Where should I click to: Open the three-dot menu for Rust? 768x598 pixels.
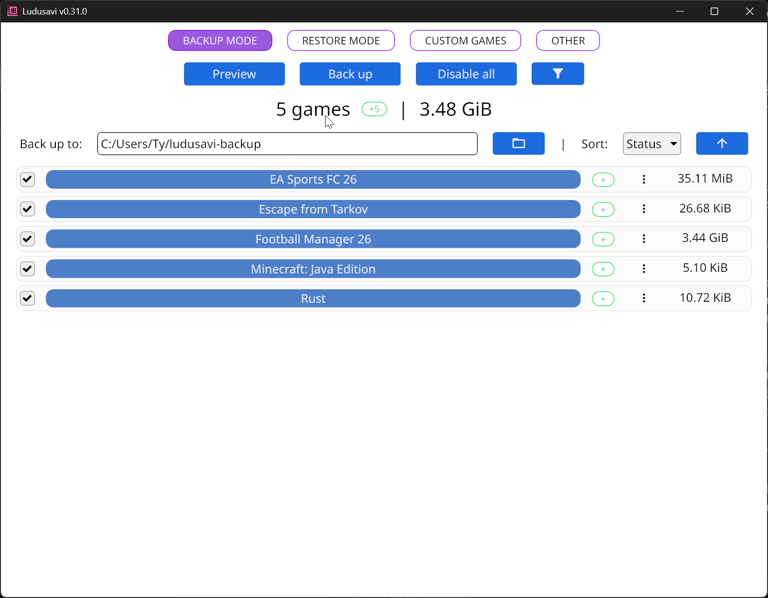[644, 298]
